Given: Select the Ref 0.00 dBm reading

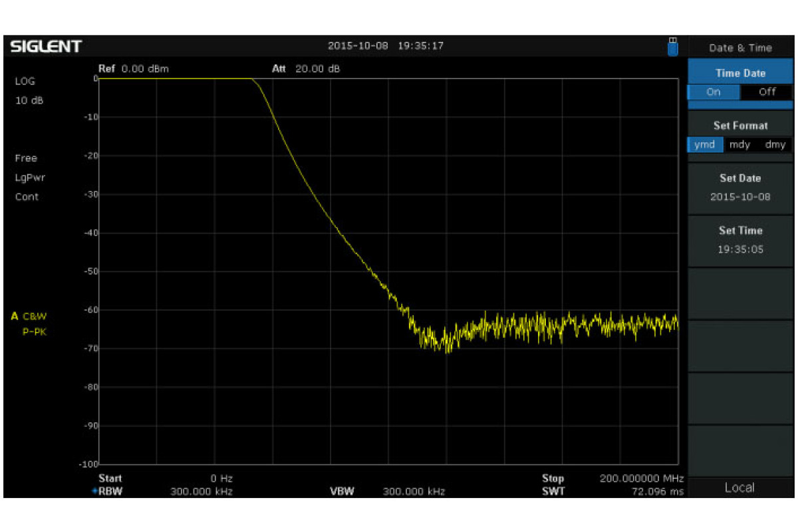Looking at the screenshot, I should click(x=134, y=68).
